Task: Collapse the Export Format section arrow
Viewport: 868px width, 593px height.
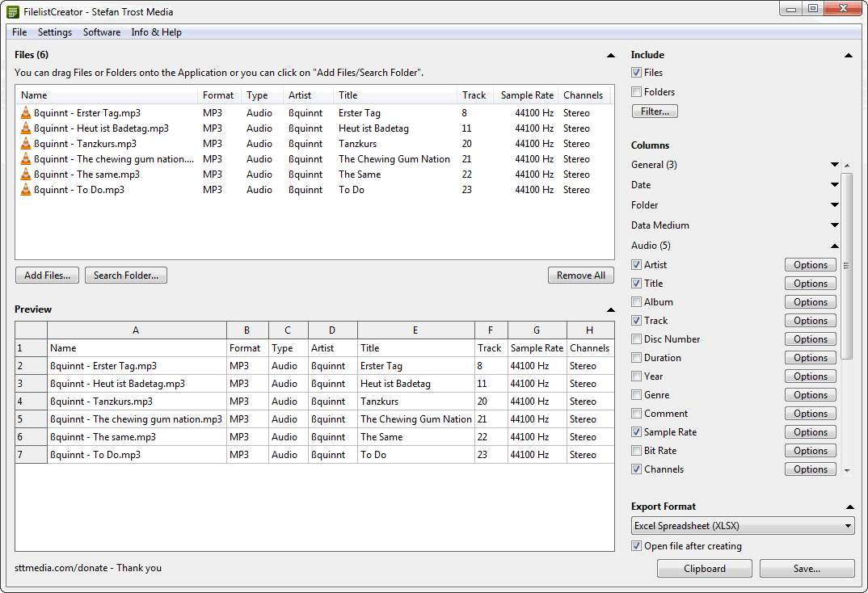Action: coord(849,507)
